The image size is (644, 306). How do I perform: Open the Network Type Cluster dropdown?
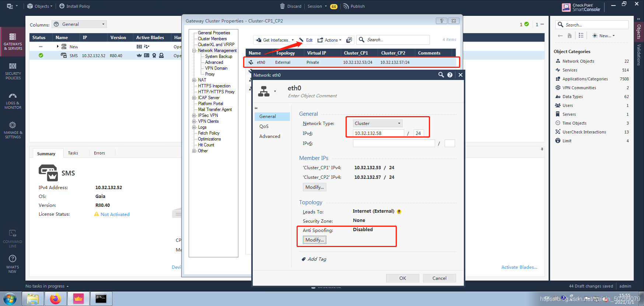pyautogui.click(x=378, y=124)
